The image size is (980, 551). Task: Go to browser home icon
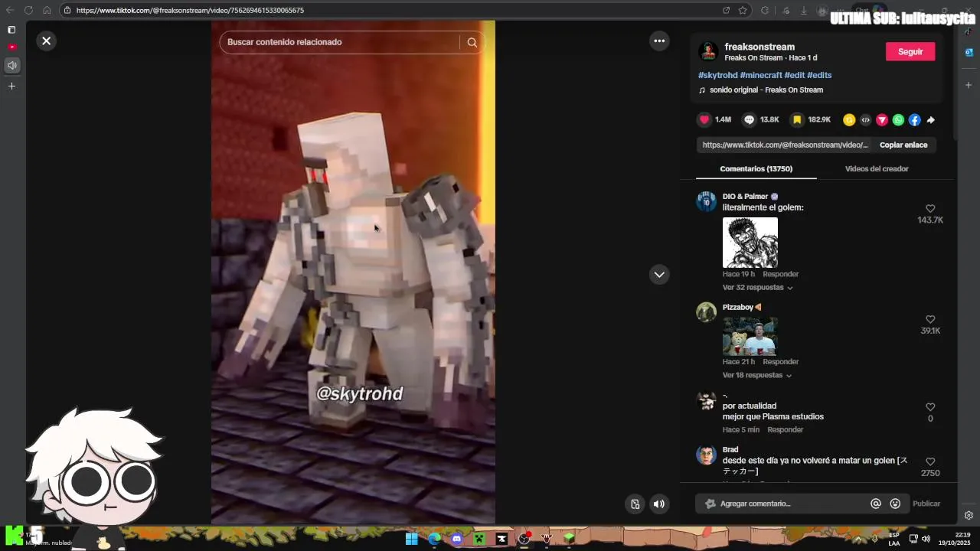[x=47, y=11]
